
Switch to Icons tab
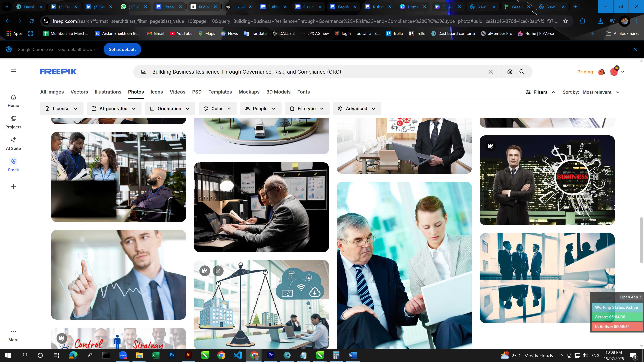tap(157, 92)
